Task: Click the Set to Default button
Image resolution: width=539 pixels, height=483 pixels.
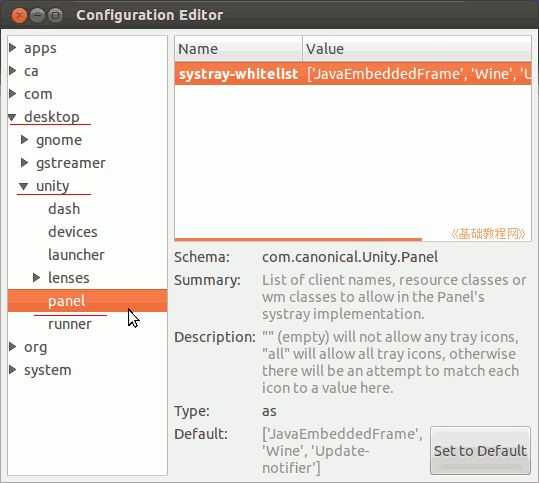Action: [480, 451]
